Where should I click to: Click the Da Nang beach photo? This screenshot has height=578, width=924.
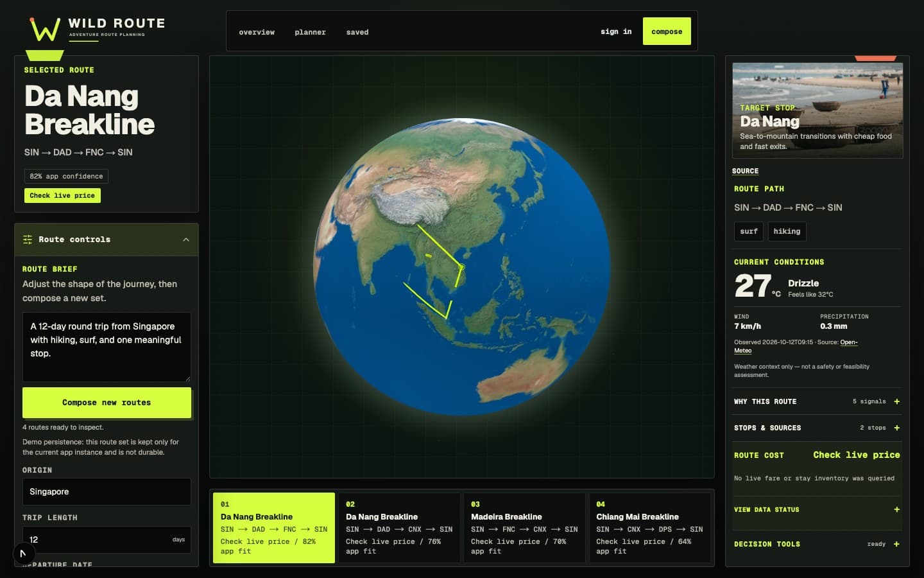(817, 110)
